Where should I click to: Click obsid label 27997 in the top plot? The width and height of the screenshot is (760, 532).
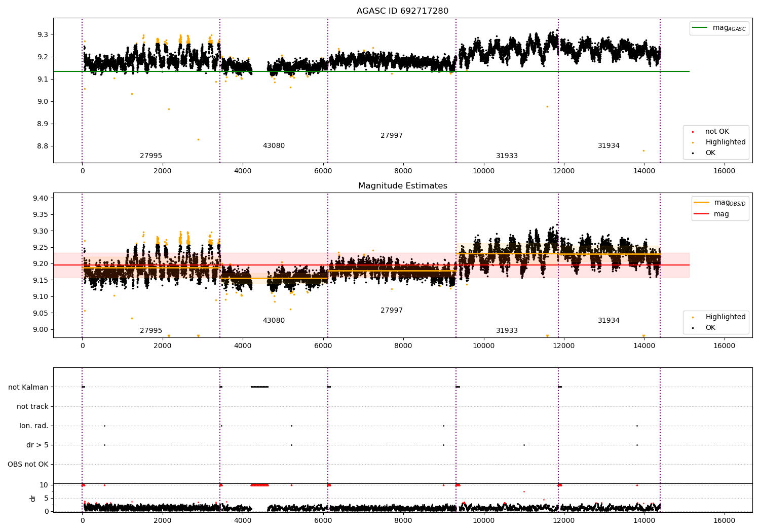coord(392,136)
